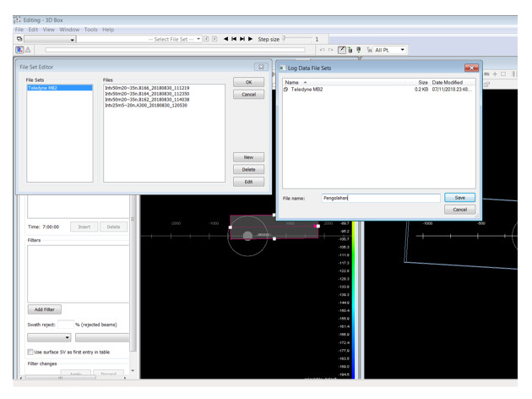
Task: Step forward with the right arrow playback button
Action: pyautogui.click(x=251, y=39)
